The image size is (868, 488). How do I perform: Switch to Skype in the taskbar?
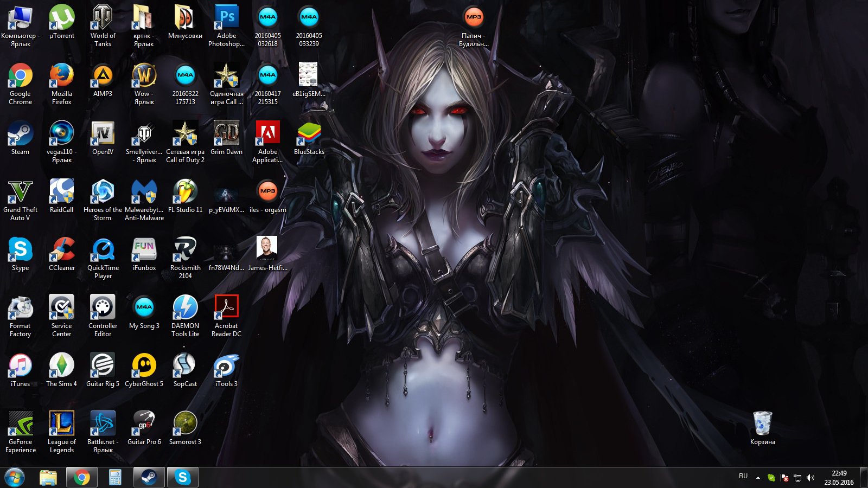pyautogui.click(x=182, y=478)
